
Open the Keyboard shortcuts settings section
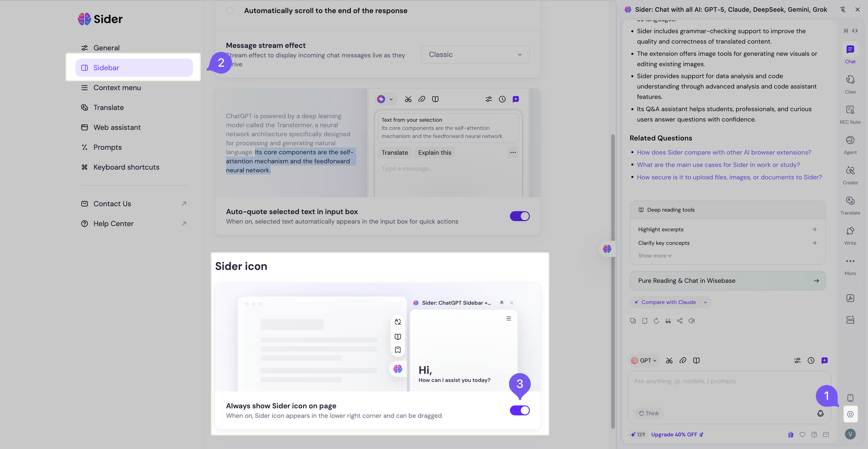pyautogui.click(x=134, y=167)
